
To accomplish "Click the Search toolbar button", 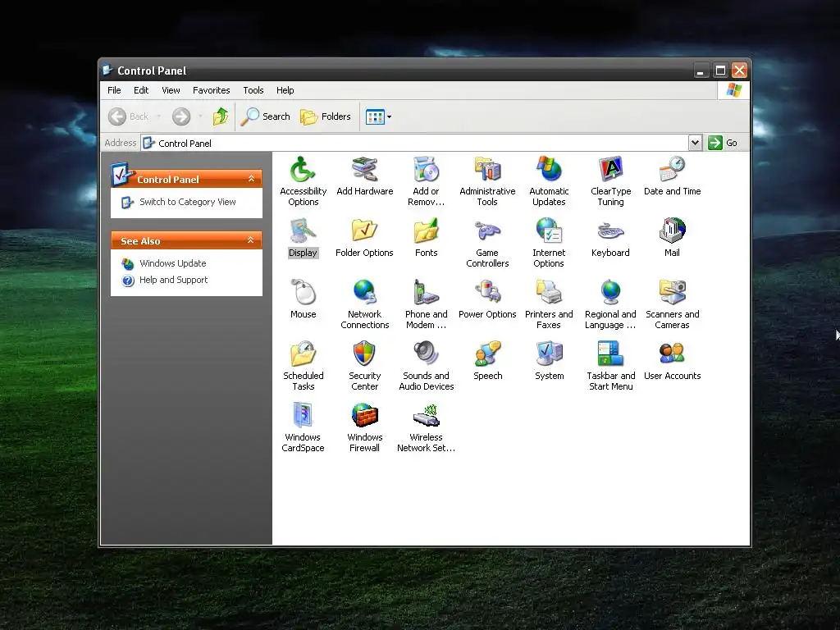I will tap(265, 116).
